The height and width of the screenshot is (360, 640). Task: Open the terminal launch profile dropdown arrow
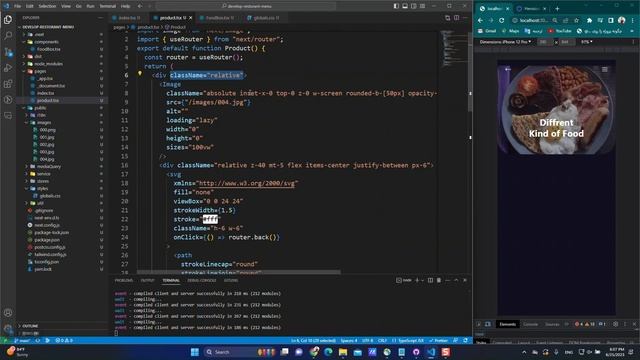[x=422, y=280]
